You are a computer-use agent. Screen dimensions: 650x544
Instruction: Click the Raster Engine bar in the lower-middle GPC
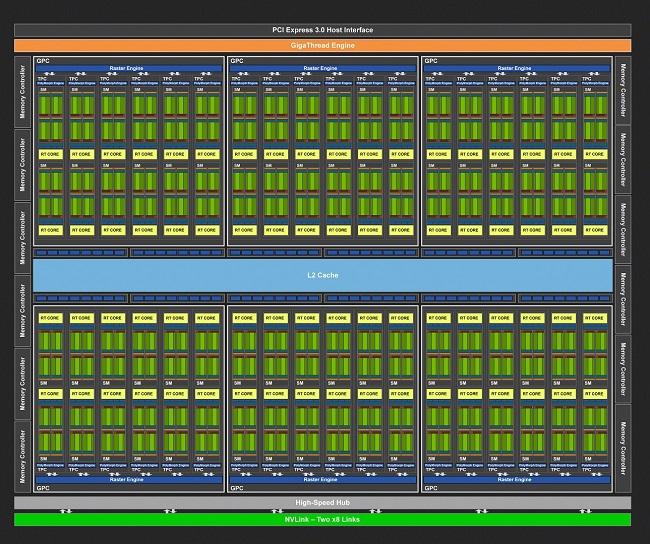[x=323, y=479]
